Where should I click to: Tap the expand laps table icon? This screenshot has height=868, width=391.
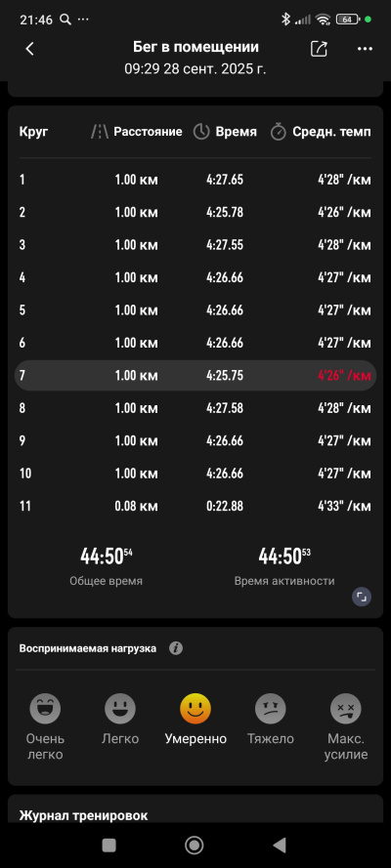click(362, 597)
